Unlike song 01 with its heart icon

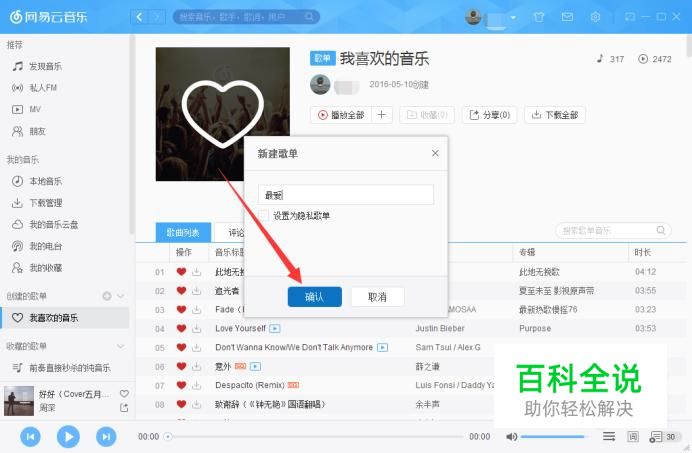181,272
